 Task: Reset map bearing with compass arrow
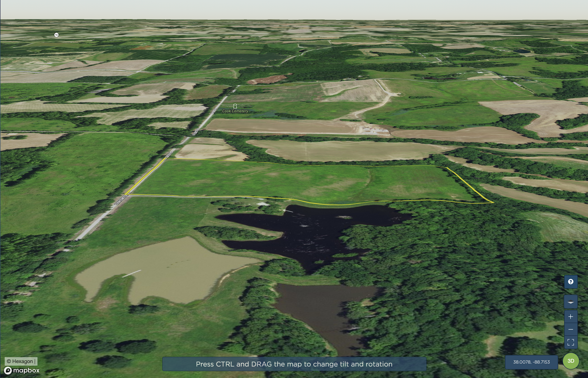[571, 302]
